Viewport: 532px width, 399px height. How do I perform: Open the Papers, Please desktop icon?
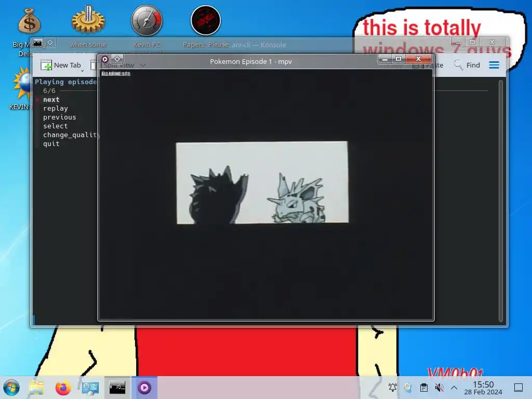coord(206,20)
